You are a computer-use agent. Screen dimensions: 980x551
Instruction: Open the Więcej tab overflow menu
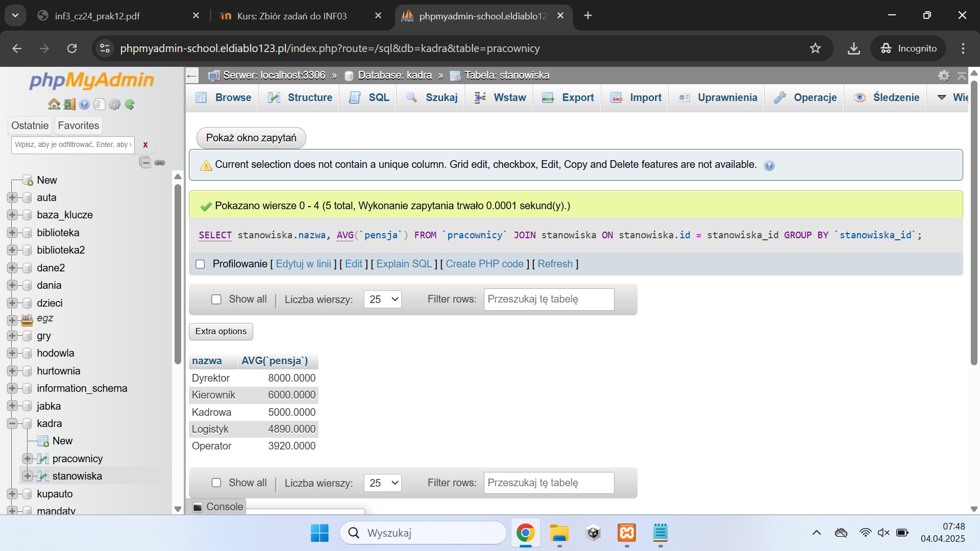click(952, 97)
